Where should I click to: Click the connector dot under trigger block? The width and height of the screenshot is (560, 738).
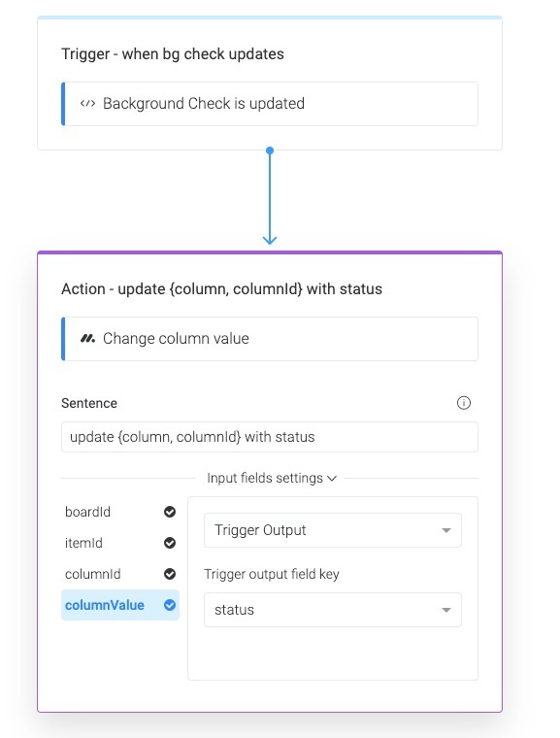270,151
